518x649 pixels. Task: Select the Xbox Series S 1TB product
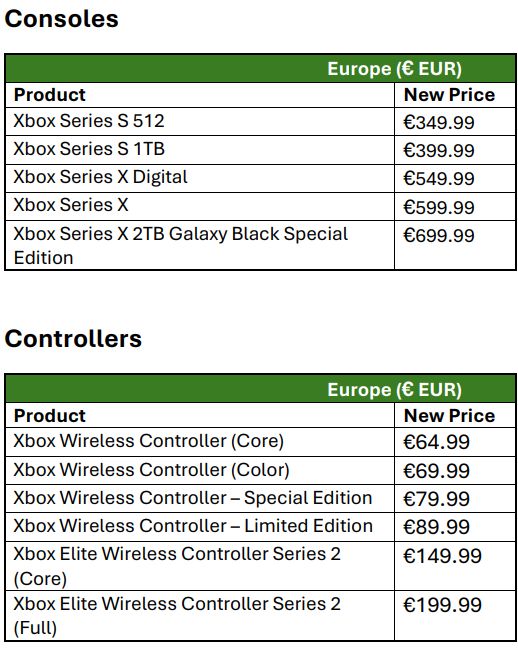pyautogui.click(x=89, y=149)
